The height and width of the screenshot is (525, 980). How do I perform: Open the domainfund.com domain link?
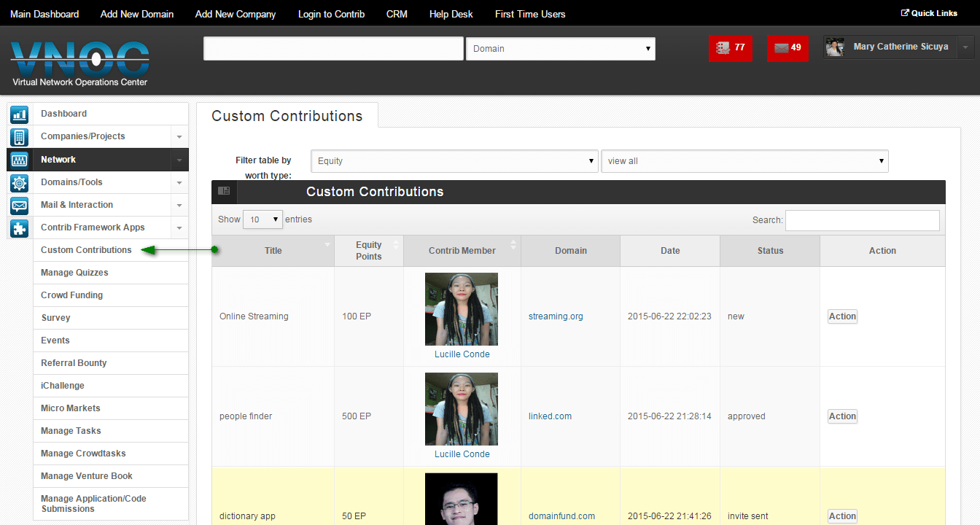(561, 516)
